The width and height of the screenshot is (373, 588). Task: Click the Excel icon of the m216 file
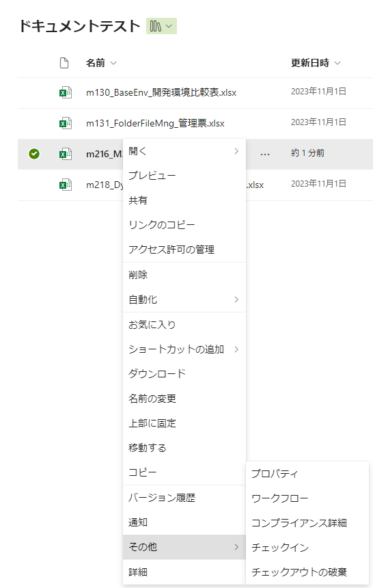66,154
